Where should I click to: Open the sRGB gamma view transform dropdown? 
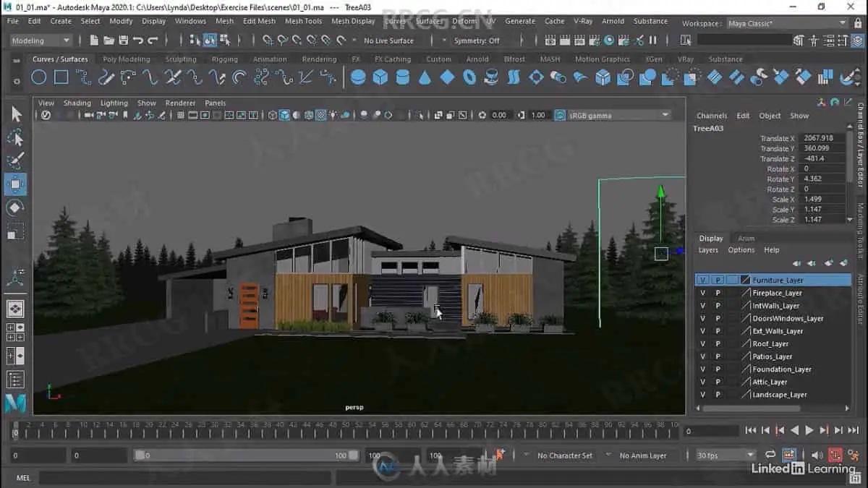620,115
